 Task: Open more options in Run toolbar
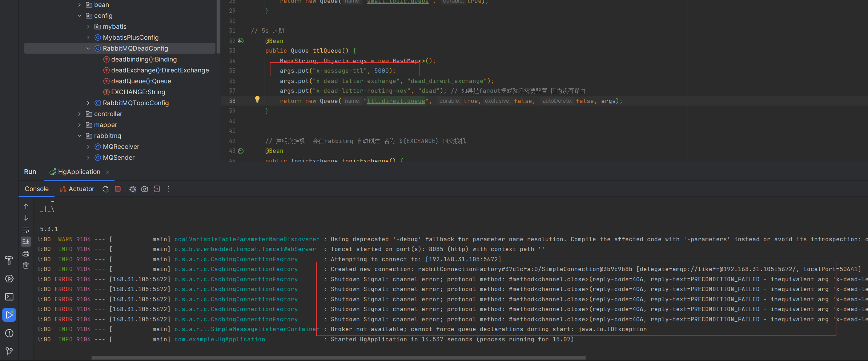tap(168, 189)
